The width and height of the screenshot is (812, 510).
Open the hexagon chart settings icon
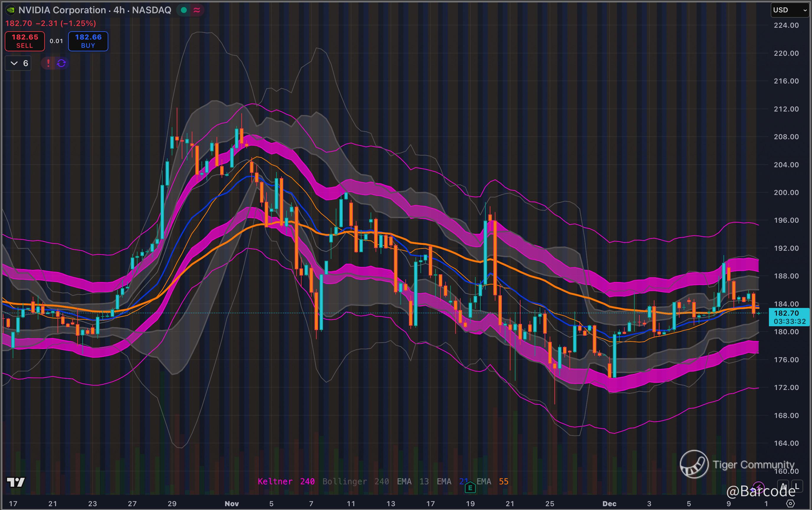[790, 504]
